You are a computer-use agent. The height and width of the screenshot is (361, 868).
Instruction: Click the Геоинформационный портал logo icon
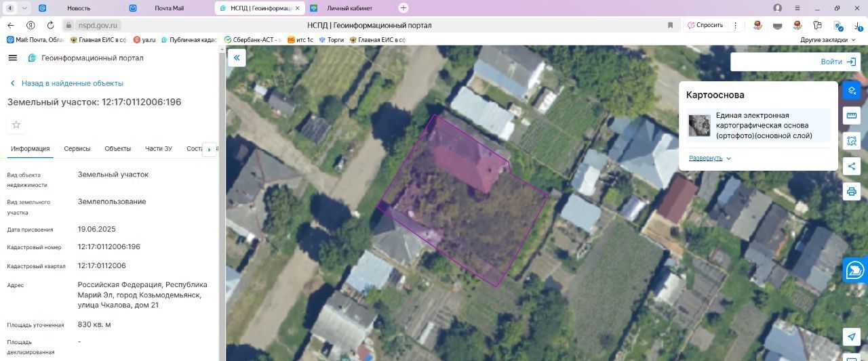[32, 58]
